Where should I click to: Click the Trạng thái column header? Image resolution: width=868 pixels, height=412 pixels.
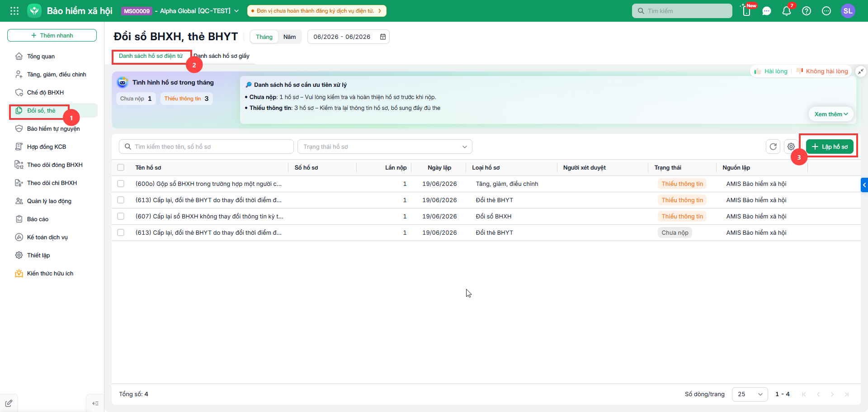668,167
